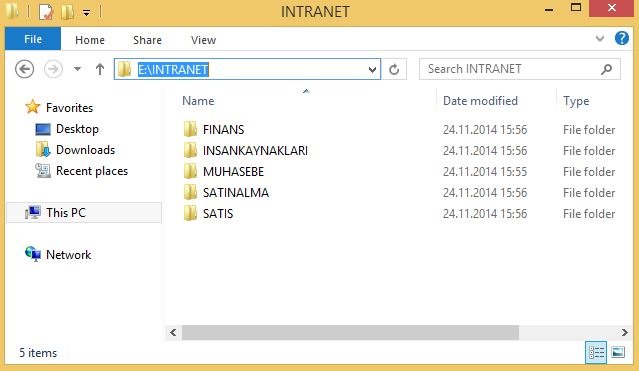
Task: Click the Forward navigation arrow
Action: (x=53, y=69)
